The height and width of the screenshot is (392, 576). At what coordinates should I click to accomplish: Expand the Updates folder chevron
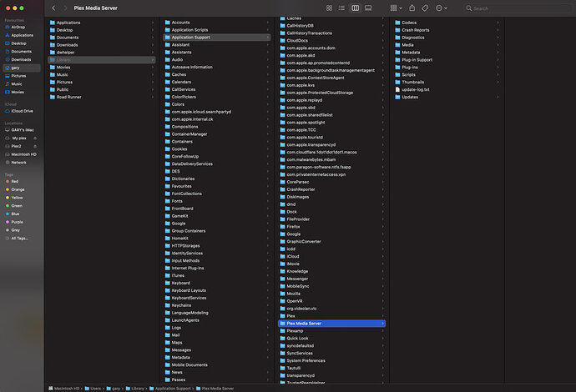tap(498, 97)
